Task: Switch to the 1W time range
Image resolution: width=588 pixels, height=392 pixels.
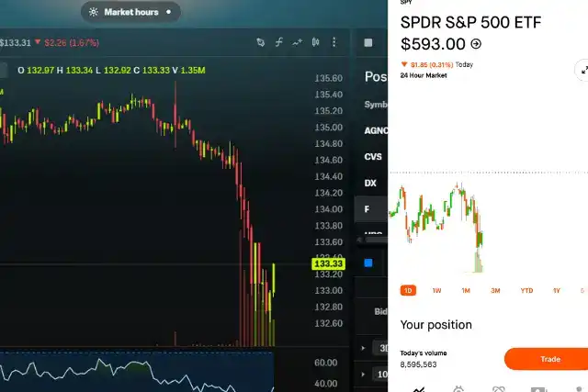Action: tap(436, 290)
